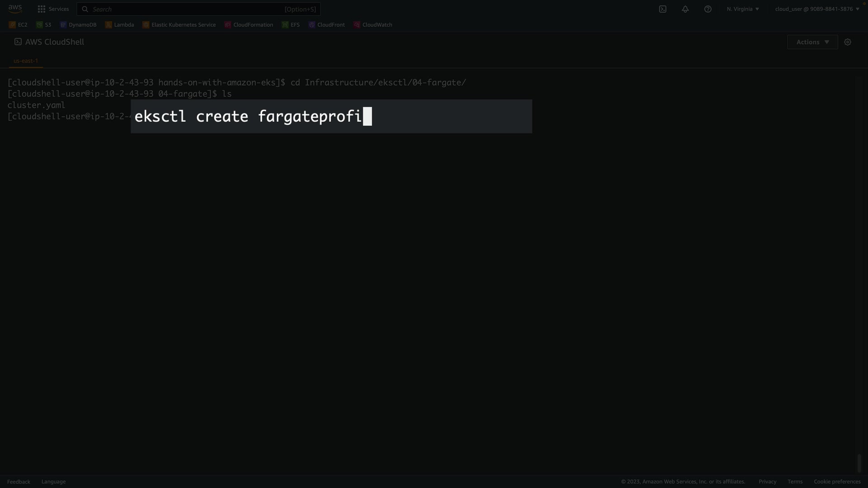Image resolution: width=868 pixels, height=488 pixels.
Task: Expand the cloud_user account menu
Action: [817, 9]
